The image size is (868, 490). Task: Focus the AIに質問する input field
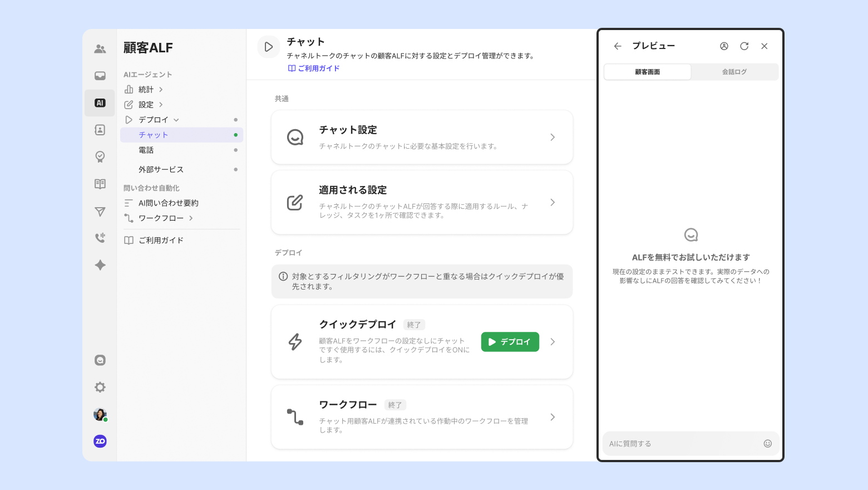click(684, 444)
